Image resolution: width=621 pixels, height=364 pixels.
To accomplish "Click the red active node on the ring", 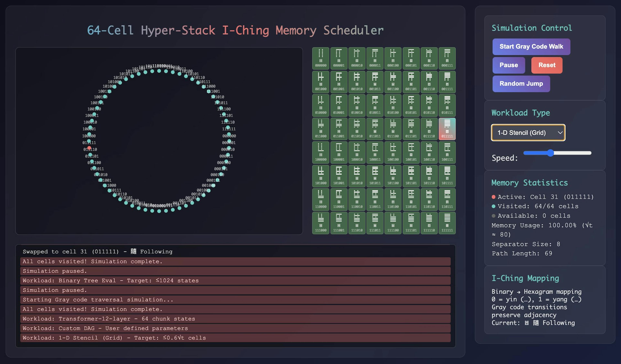I will (89, 148).
